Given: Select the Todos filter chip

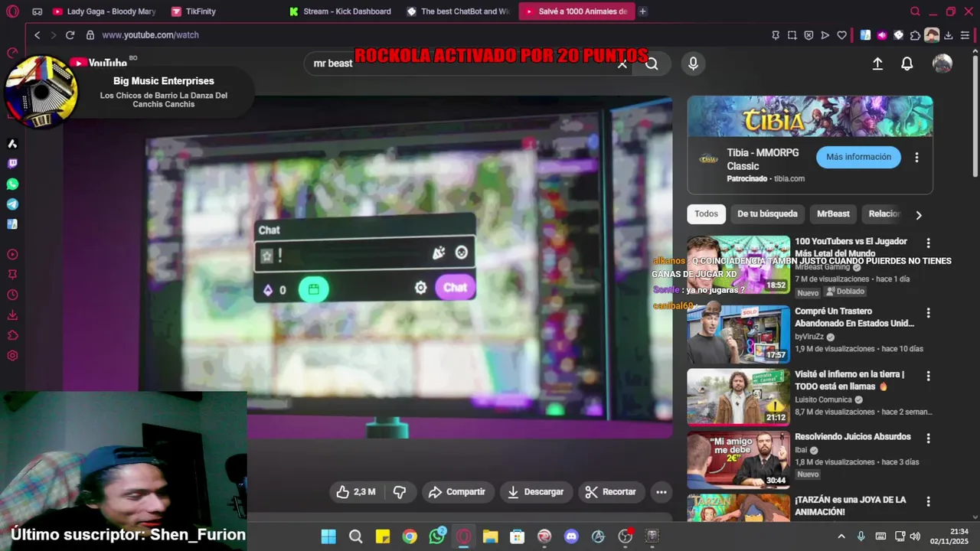Looking at the screenshot, I should (706, 214).
